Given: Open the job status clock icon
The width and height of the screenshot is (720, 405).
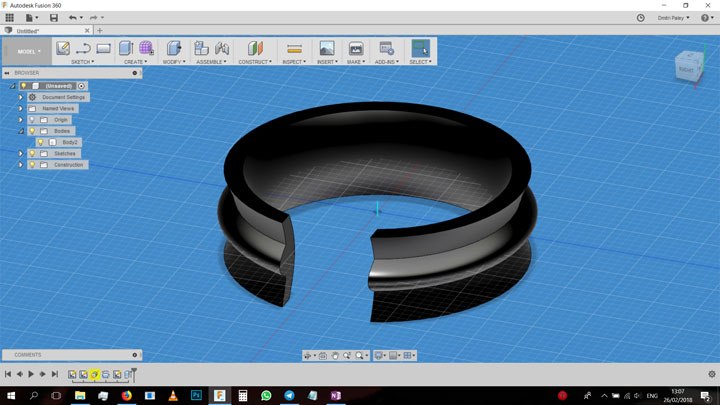Looking at the screenshot, I should tap(641, 17).
